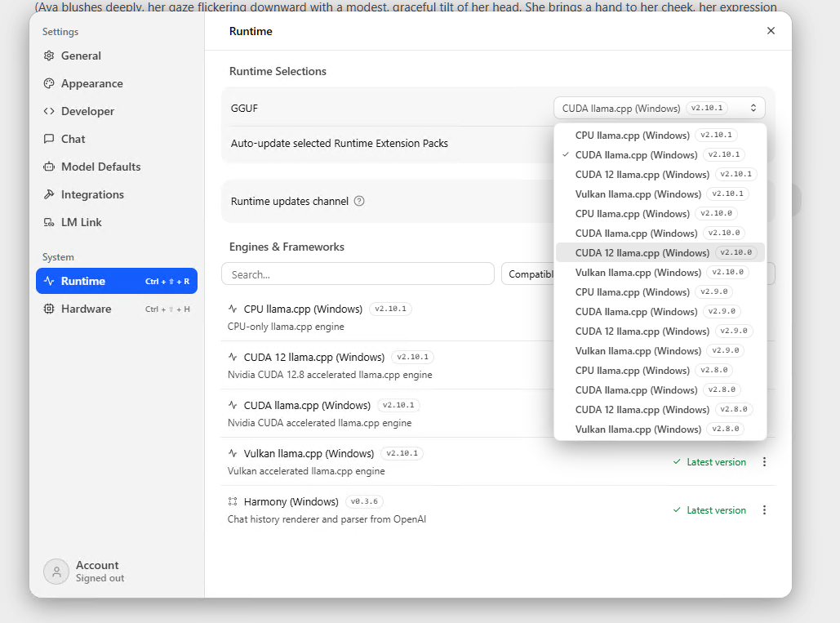Viewport: 840px width, 623px height.
Task: Click the Integrations plug icon
Action: (49, 194)
